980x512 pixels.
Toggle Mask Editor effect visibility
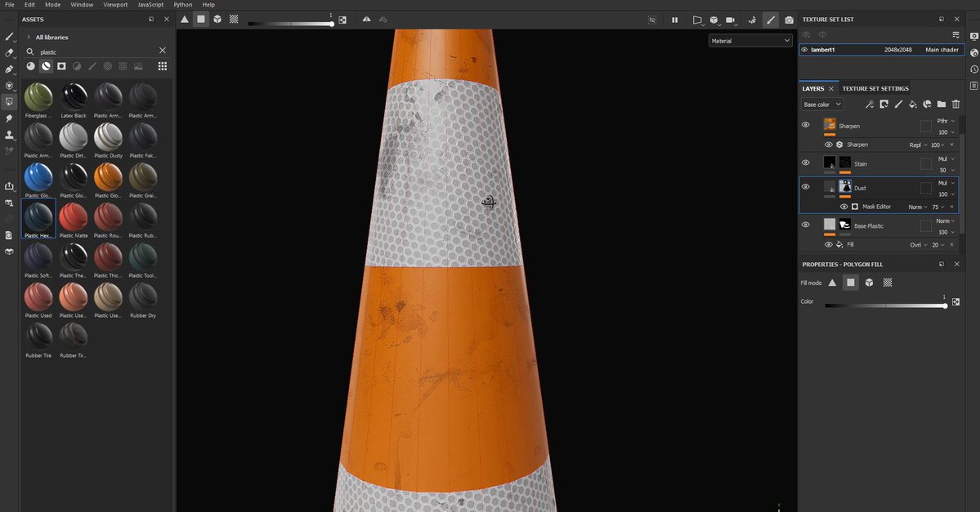point(844,207)
